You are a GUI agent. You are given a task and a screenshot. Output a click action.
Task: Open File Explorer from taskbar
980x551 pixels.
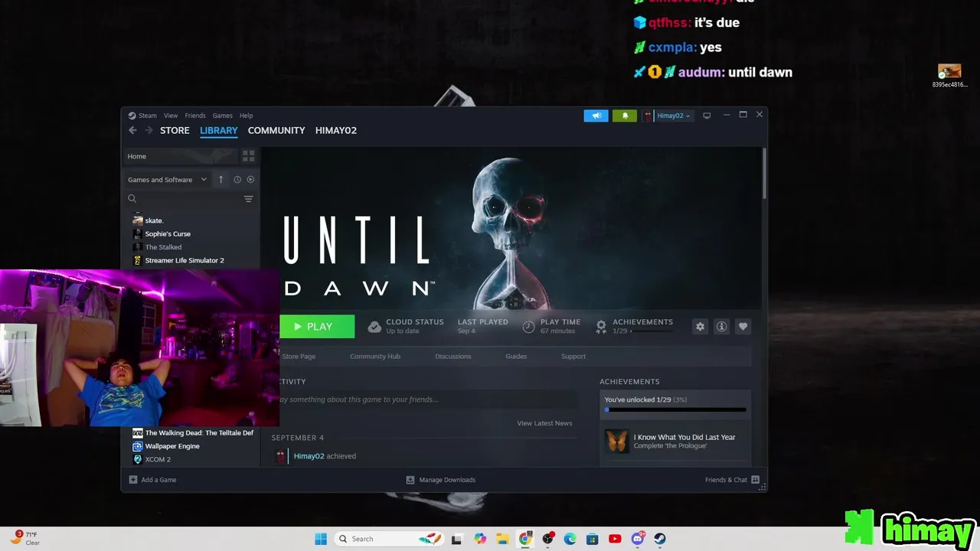(x=503, y=539)
